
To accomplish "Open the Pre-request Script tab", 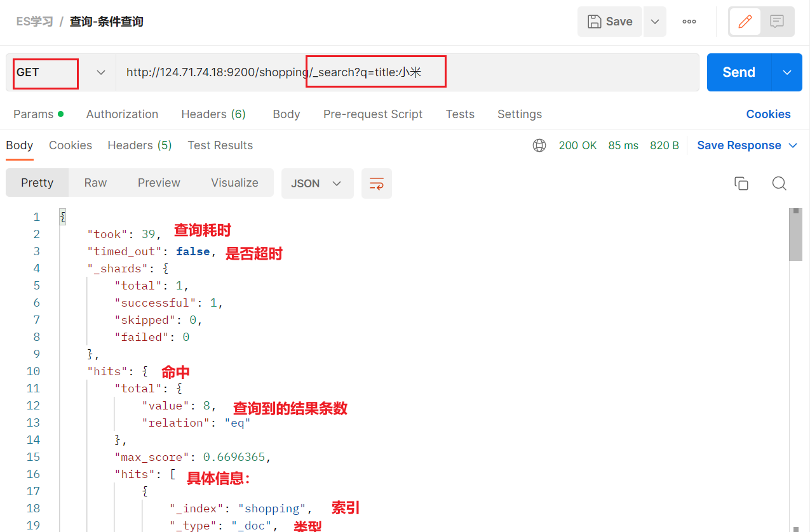I will click(373, 114).
